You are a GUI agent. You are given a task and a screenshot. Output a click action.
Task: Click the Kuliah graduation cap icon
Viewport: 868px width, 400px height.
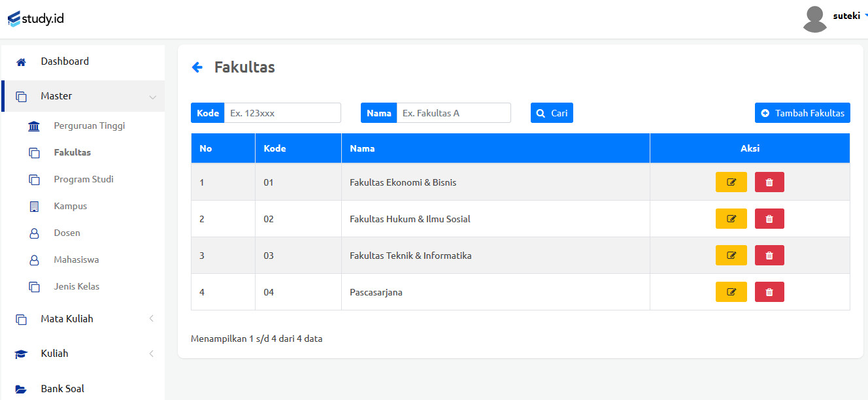pyautogui.click(x=21, y=354)
